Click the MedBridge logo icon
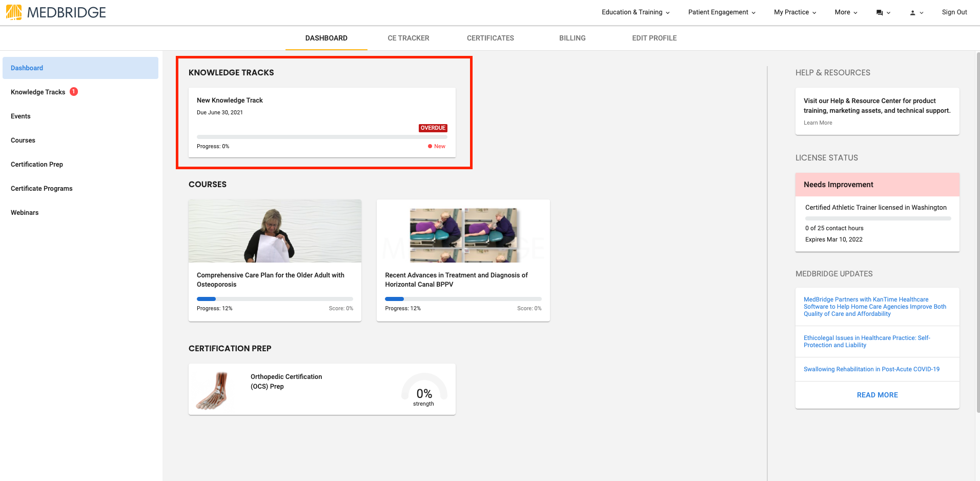 coord(14,12)
